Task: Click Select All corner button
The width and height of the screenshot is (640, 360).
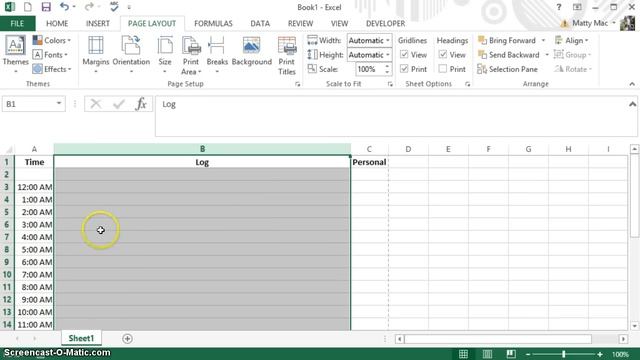Action: pyautogui.click(x=7, y=149)
